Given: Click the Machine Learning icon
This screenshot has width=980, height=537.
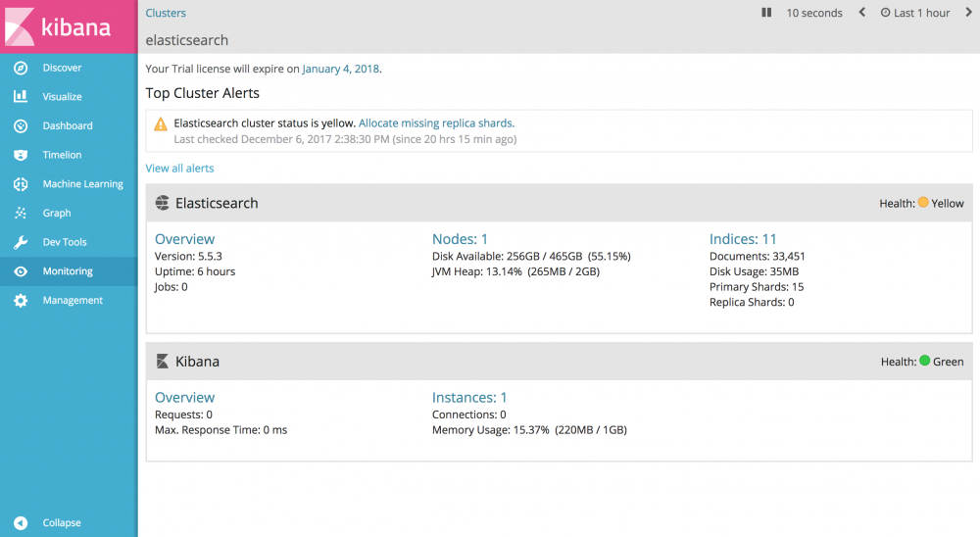Looking at the screenshot, I should [x=21, y=184].
